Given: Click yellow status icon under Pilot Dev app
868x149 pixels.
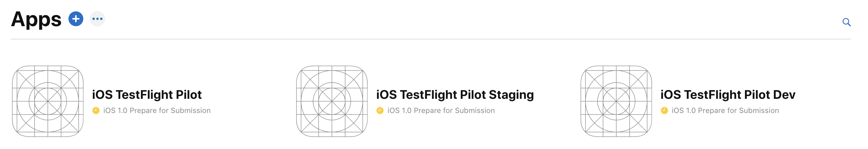Looking at the screenshot, I should [x=664, y=111].
